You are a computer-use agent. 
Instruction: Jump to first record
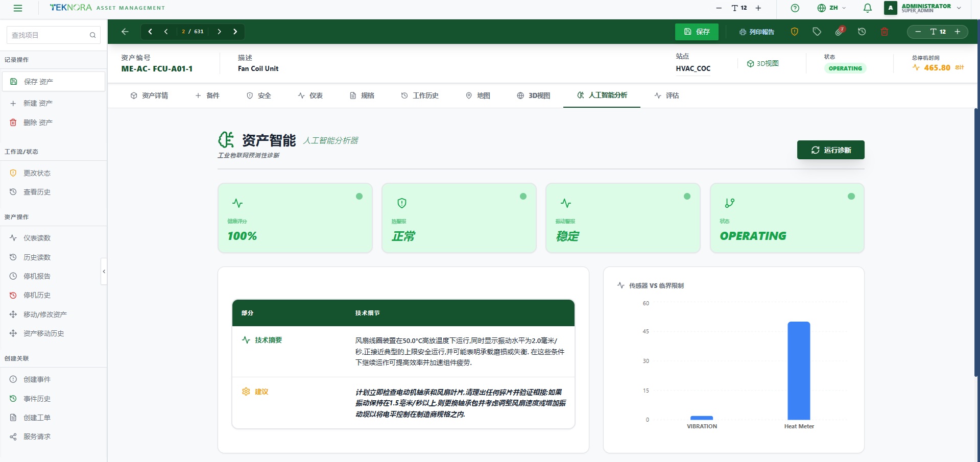(x=150, y=32)
